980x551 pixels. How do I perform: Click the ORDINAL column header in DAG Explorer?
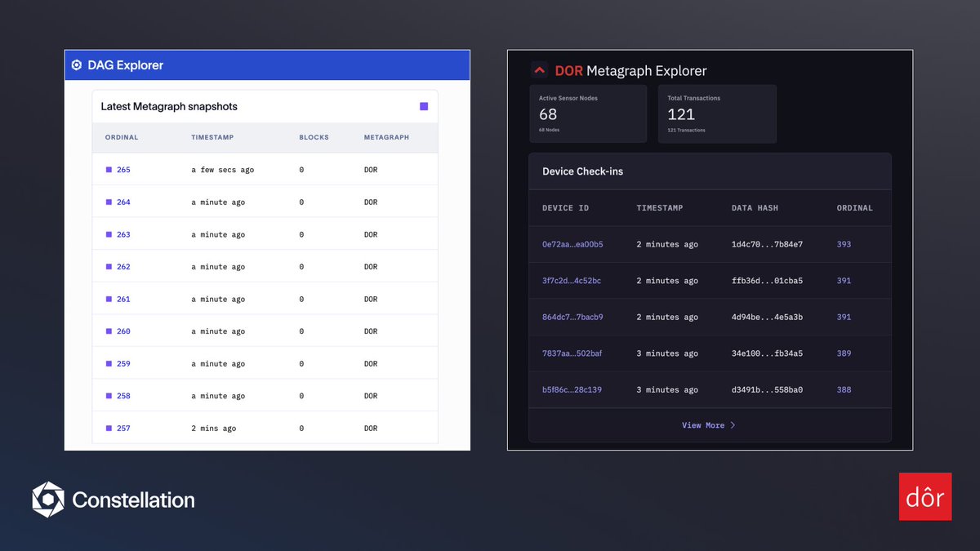click(x=122, y=137)
